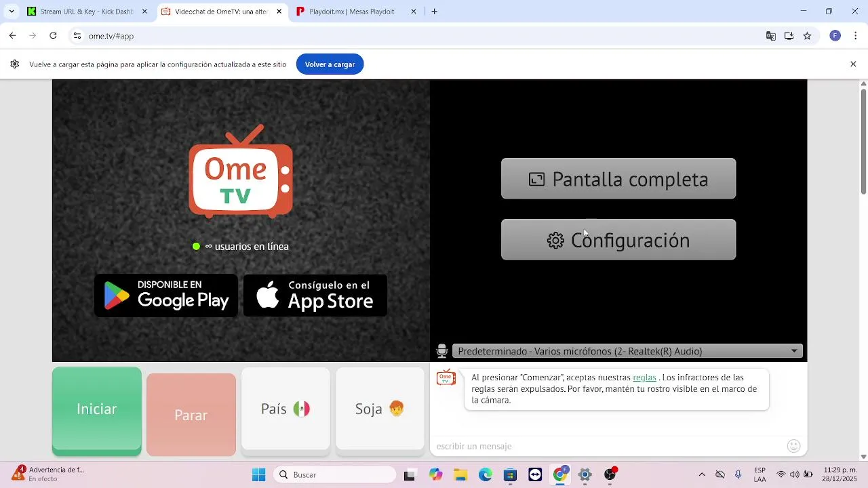
Task: Open TeamViewer from the taskbar
Action: [x=536, y=475]
